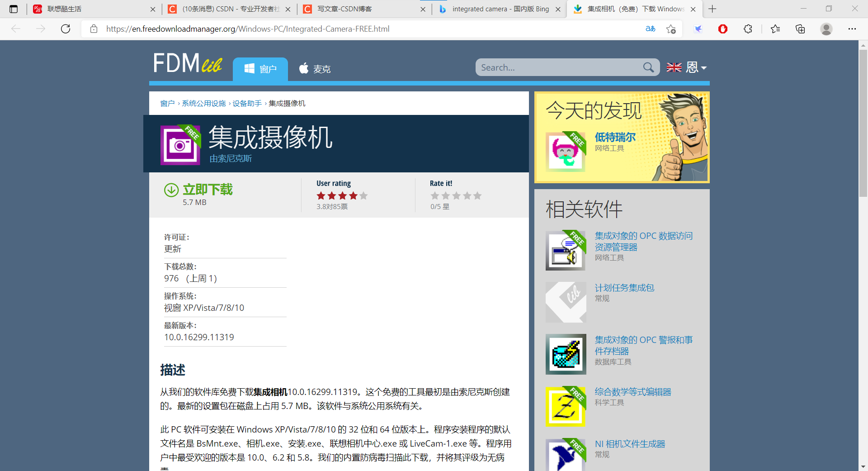The height and width of the screenshot is (471, 868).
Task: Click the 集成摄像机 purple camera app icon
Action: 180,145
